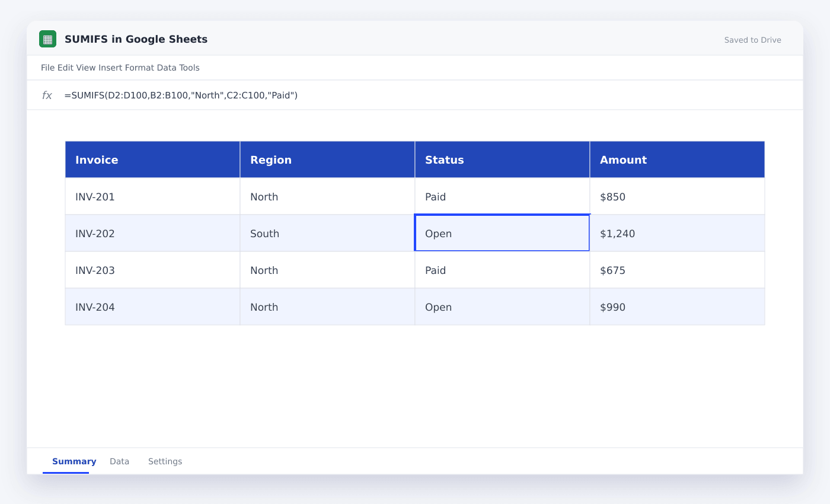The image size is (830, 504).
Task: Select the INV-204 cell
Action: coord(152,307)
